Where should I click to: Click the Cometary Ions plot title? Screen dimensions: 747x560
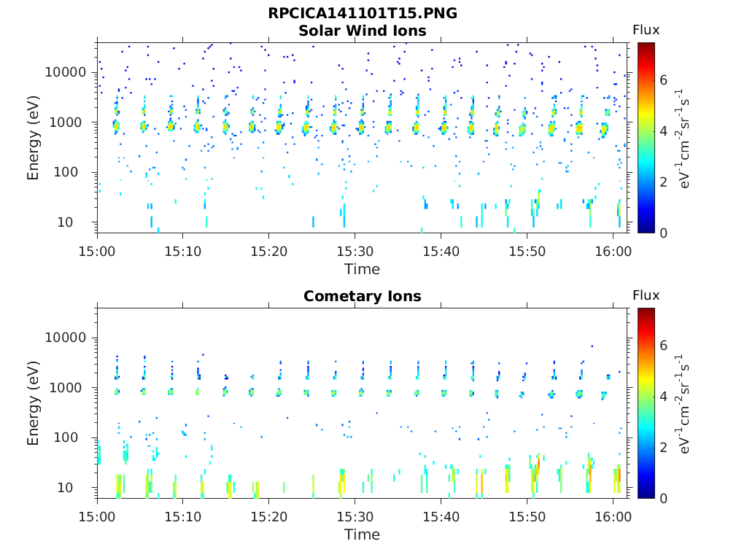(x=363, y=296)
